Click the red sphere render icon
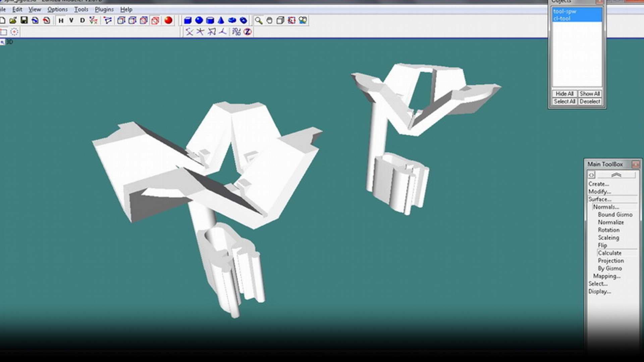644x362 pixels. 168,20
